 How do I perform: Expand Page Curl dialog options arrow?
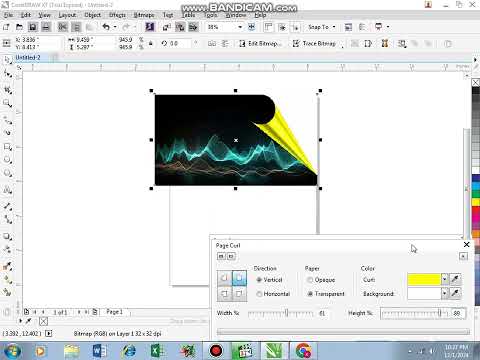click(x=463, y=256)
